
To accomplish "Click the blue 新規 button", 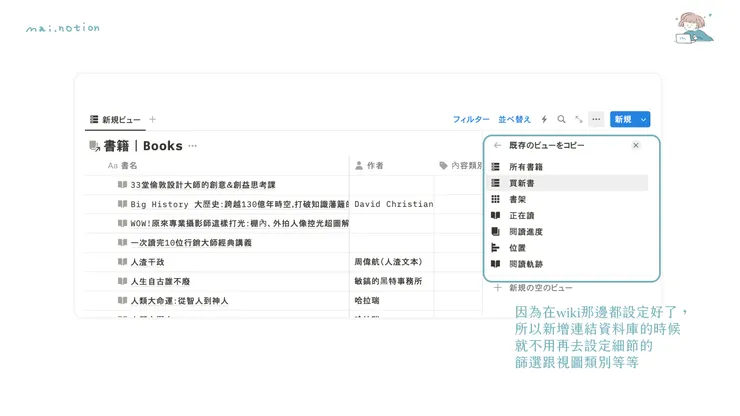I will (x=623, y=119).
